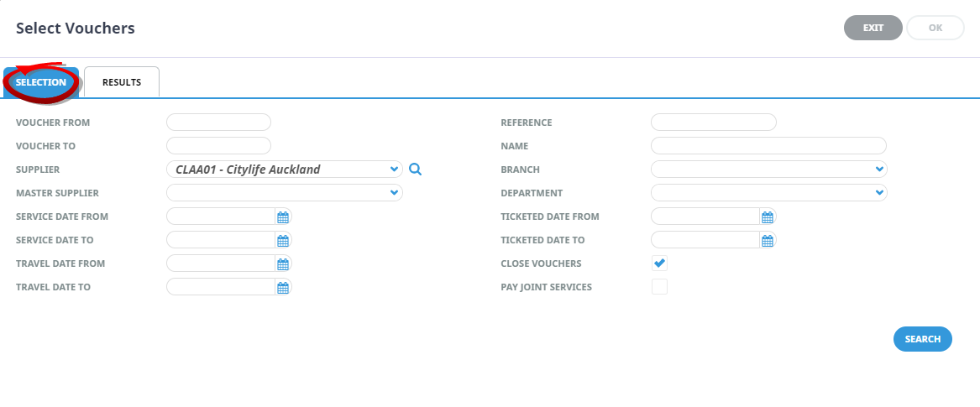The width and height of the screenshot is (980, 407).
Task: Open the Branch dropdown list
Action: [878, 170]
